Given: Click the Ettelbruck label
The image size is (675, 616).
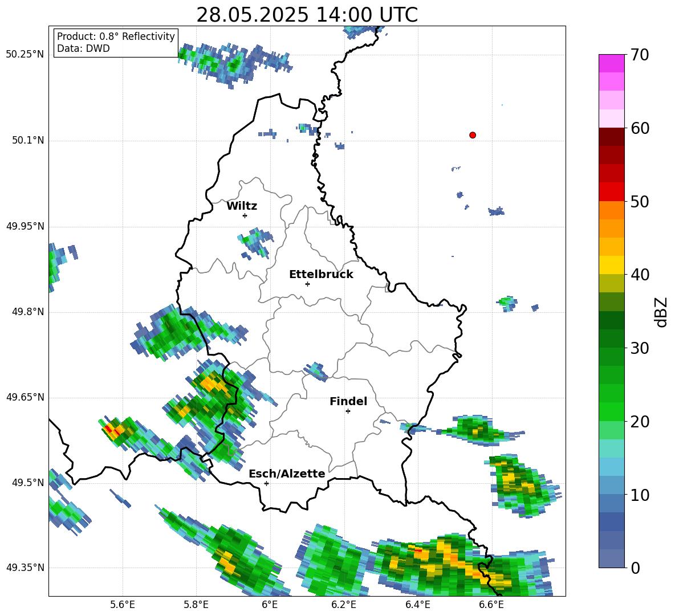Looking at the screenshot, I should (321, 275).
